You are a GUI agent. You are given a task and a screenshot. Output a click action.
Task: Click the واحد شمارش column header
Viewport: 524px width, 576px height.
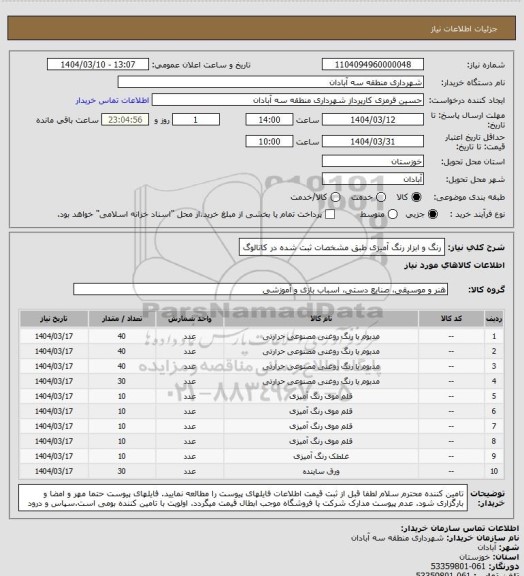click(x=190, y=319)
